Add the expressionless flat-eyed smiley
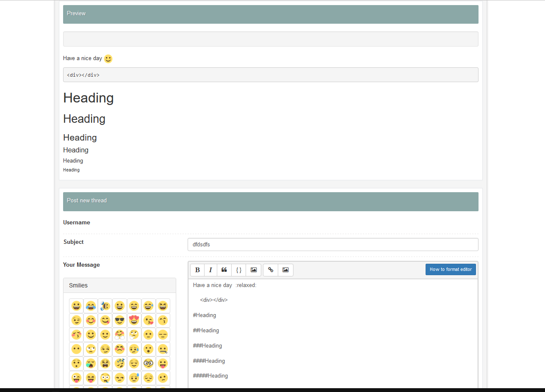The width and height of the screenshot is (545, 392). (163, 335)
